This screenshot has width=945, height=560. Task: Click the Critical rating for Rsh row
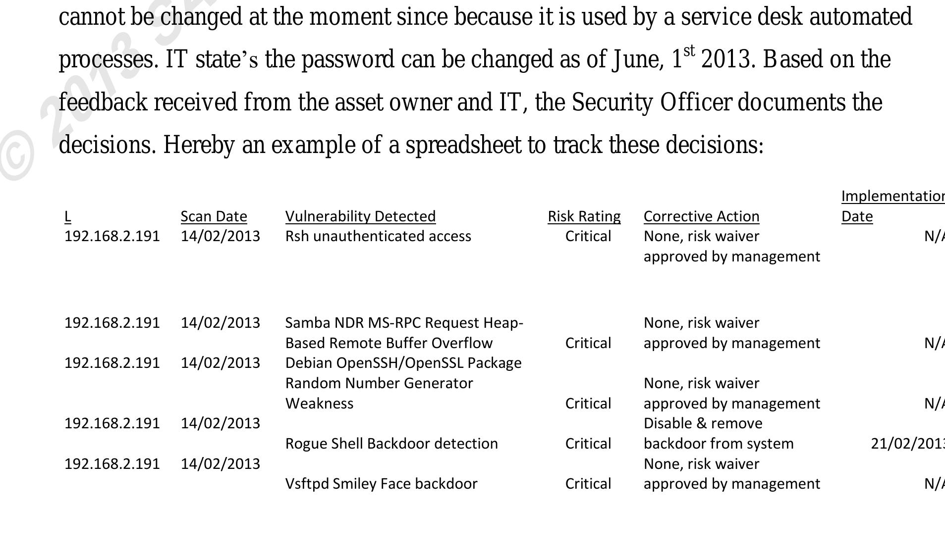tap(588, 236)
